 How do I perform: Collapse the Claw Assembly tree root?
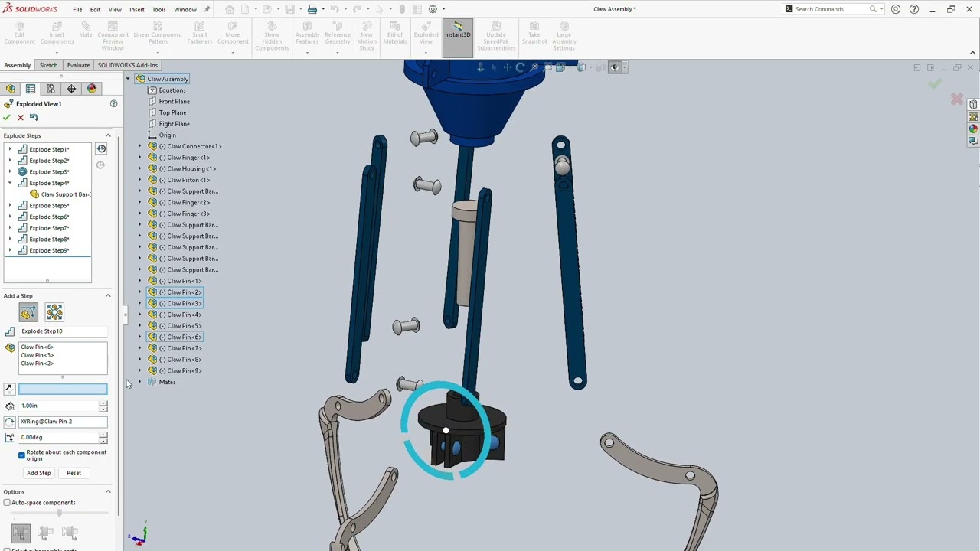(x=128, y=79)
